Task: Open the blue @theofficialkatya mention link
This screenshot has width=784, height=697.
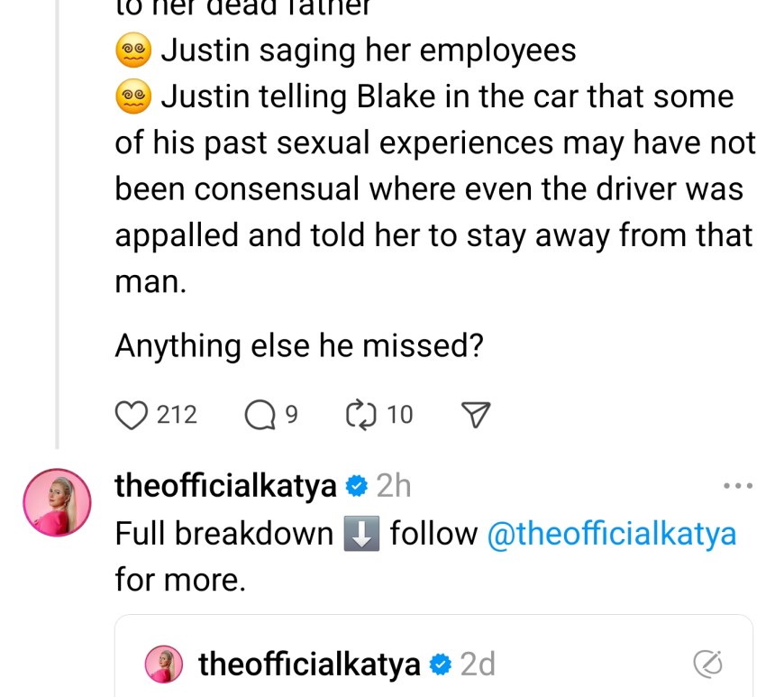Action: 611,534
